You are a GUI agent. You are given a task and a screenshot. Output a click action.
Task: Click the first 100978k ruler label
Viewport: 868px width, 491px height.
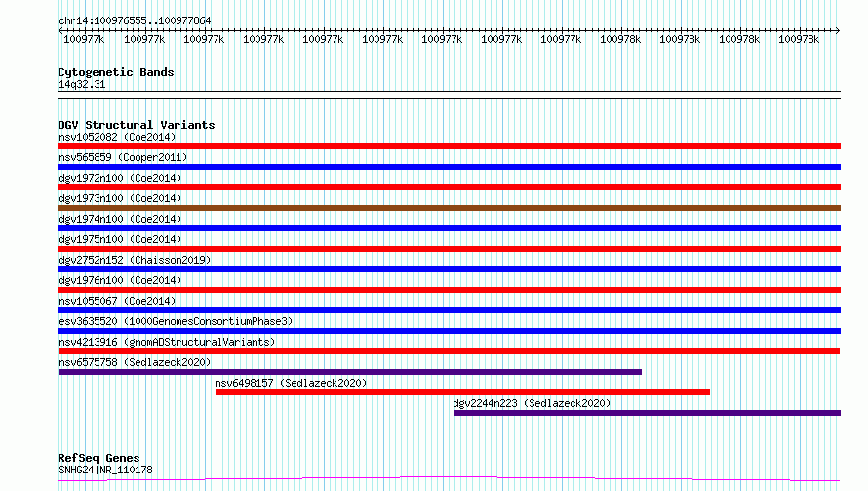coord(620,39)
